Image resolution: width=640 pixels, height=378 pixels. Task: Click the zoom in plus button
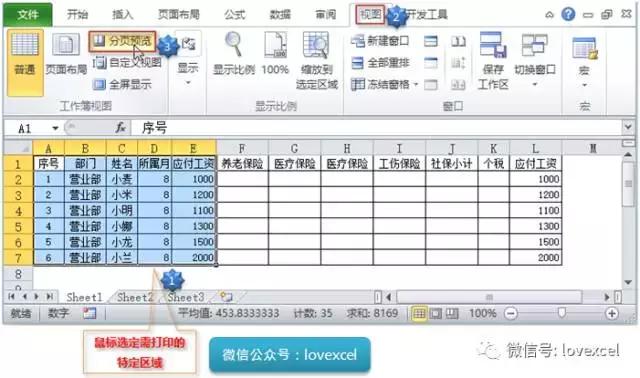coord(611,314)
